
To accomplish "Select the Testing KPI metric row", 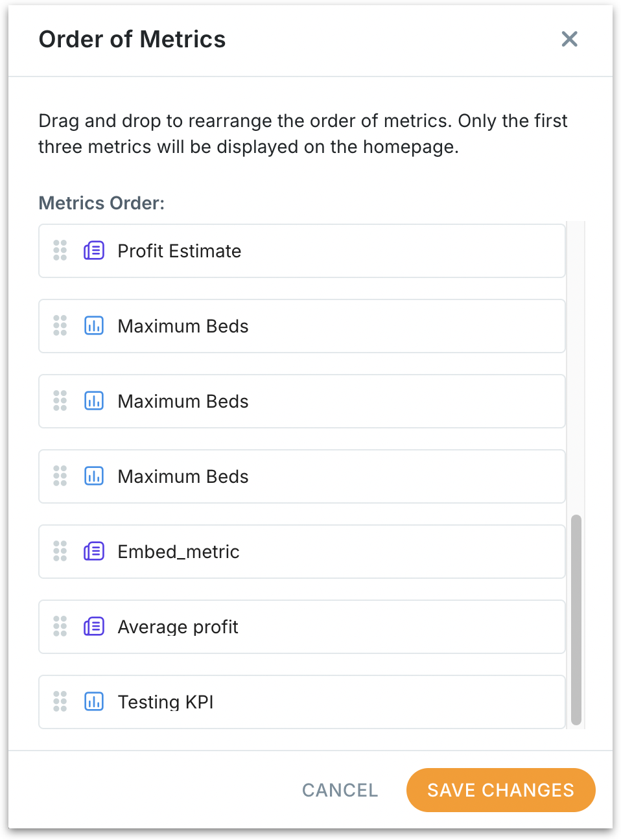I will point(301,702).
